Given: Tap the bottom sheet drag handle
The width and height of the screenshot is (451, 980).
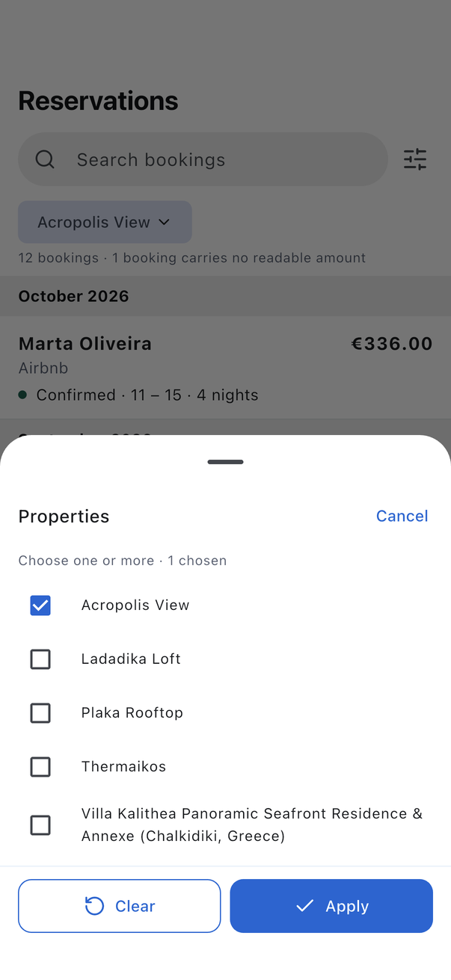Looking at the screenshot, I should pos(225,462).
